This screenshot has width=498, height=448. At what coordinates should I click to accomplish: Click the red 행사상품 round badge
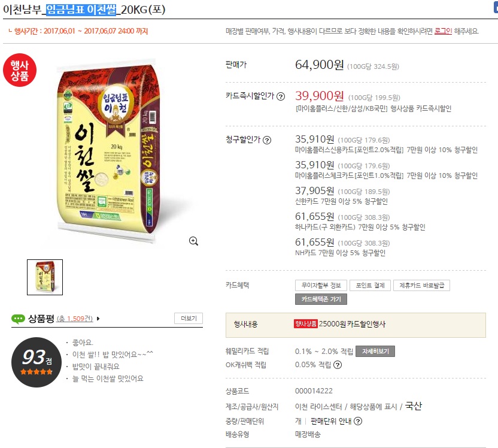coord(20,70)
